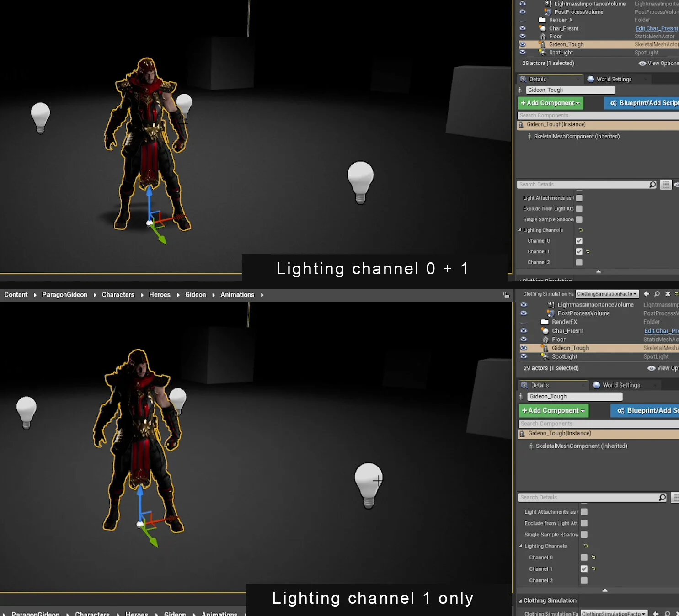Image resolution: width=679 pixels, height=616 pixels.
Task: Open Add Component dropdown in 'channel 0 + 1' panel
Action: 551,103
